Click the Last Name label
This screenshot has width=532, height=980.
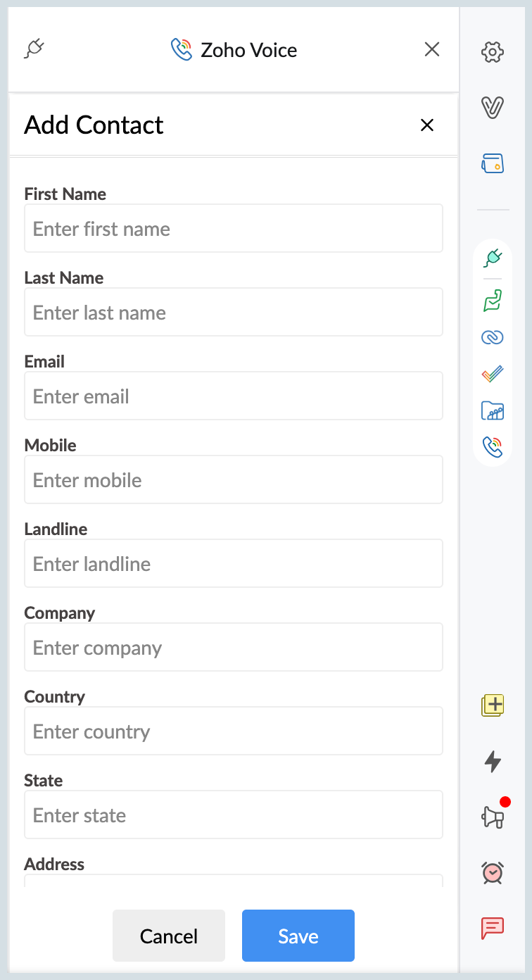pyautogui.click(x=63, y=278)
